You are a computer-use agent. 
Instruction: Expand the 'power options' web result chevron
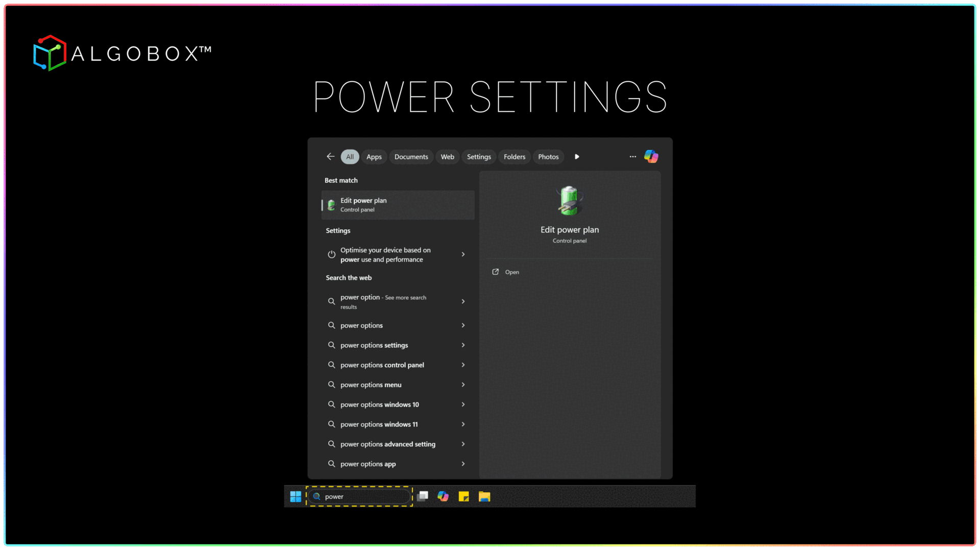(x=463, y=325)
